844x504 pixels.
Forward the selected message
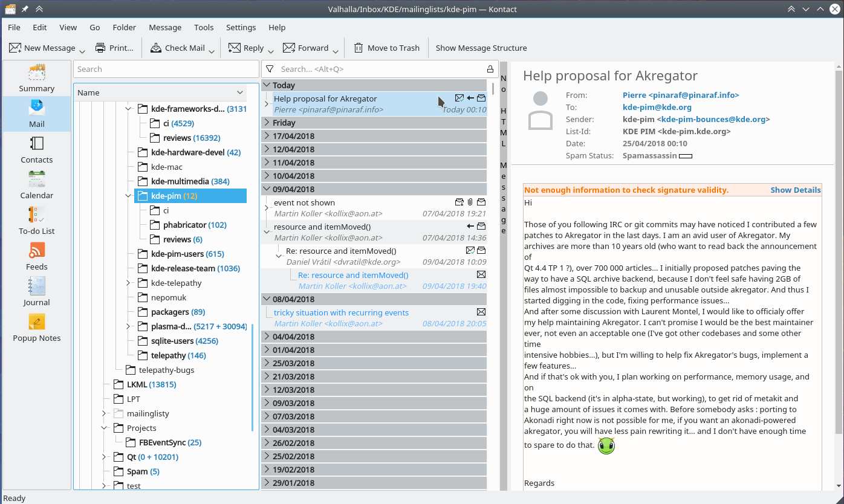pyautogui.click(x=305, y=48)
